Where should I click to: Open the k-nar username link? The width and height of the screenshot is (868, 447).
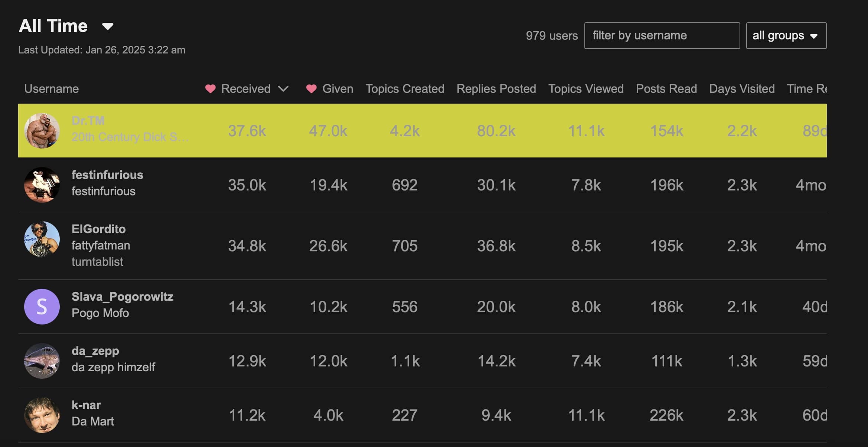coord(86,405)
